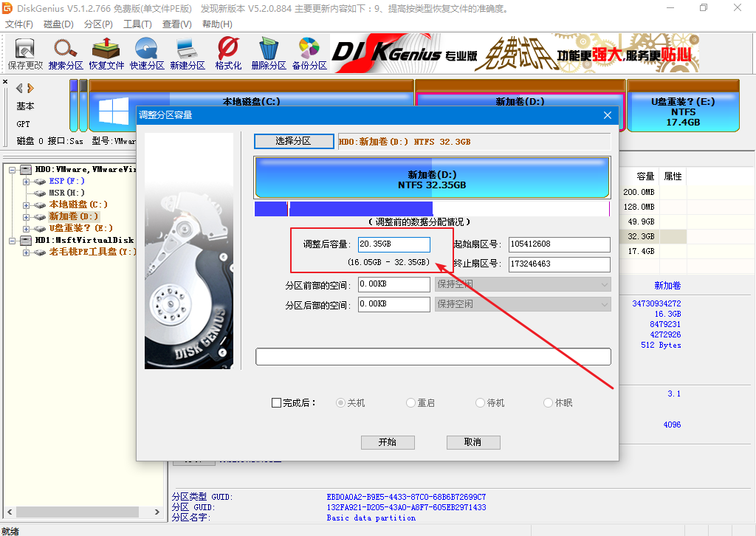Click the 开始 button to start resizing
Screen dimensions: 756x536
[x=388, y=442]
